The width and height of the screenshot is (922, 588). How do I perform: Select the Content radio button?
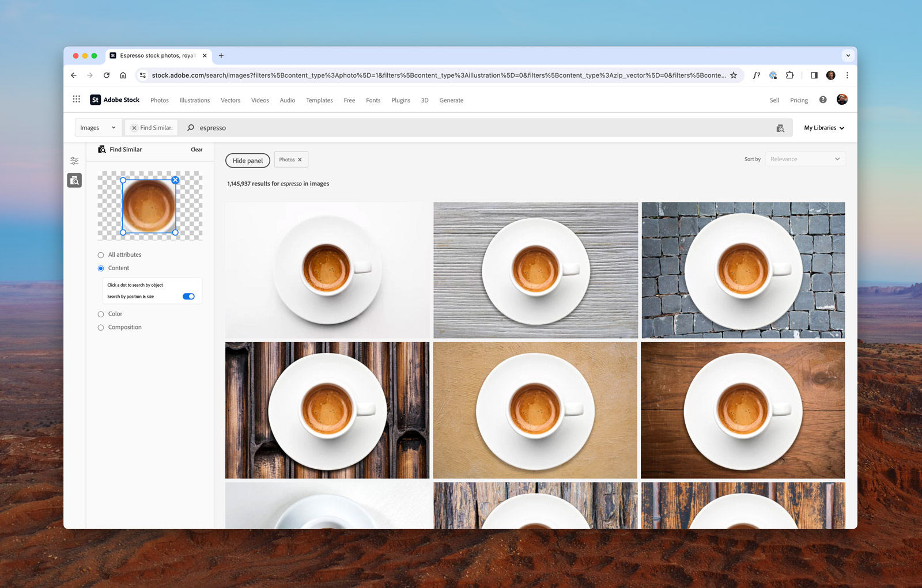(101, 268)
